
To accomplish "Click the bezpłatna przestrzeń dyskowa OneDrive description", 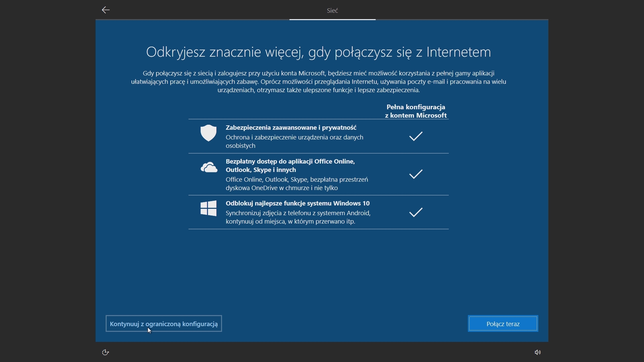I will 297,184.
